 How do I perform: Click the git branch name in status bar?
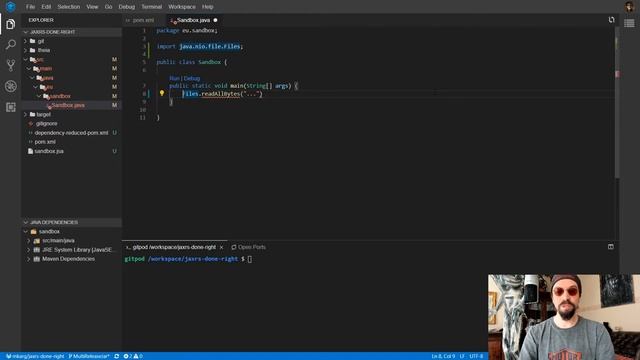click(89, 356)
